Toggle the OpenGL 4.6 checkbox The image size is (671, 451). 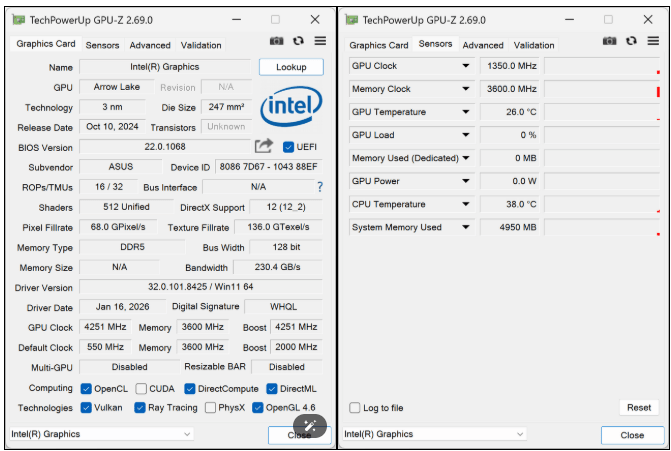tap(257, 407)
